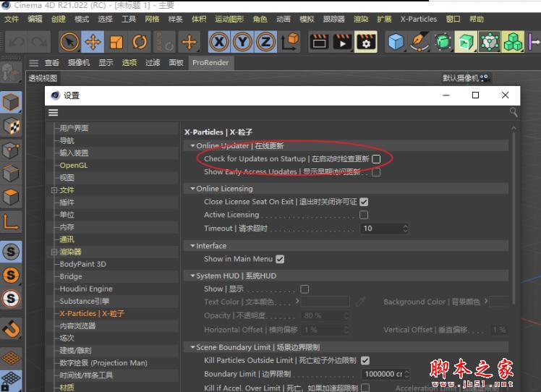Uncheck Close License Seat On Exit
This screenshot has width=541, height=392.
pos(364,202)
